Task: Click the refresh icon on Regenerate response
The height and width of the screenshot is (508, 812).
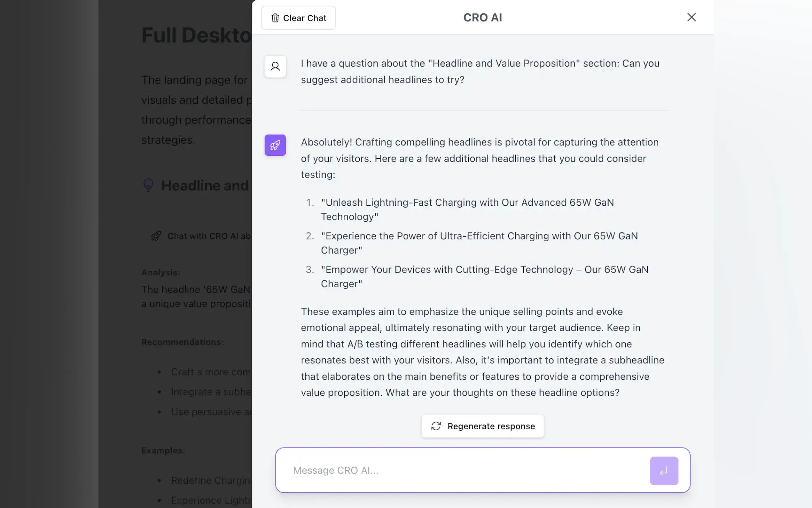Action: (436, 426)
